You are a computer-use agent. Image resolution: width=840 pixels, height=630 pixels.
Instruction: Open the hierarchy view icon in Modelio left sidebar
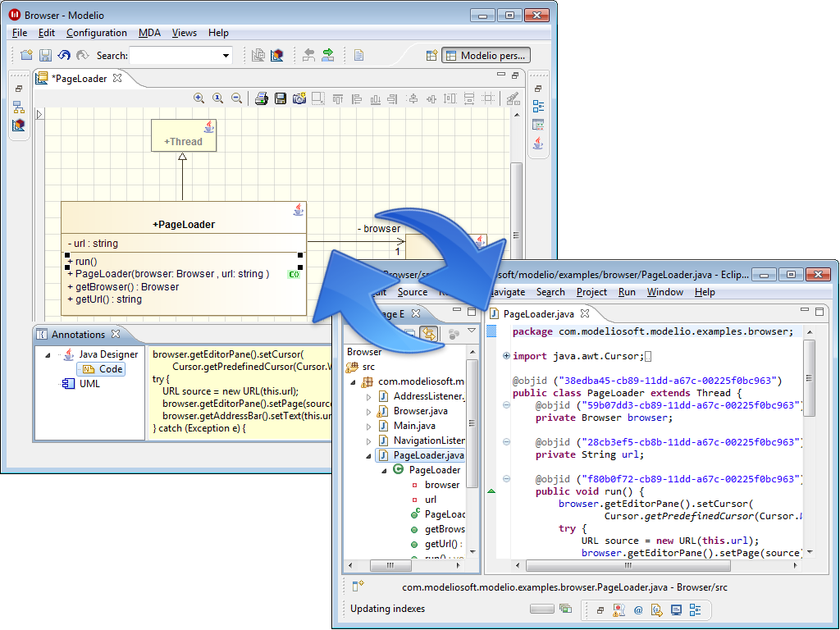tap(19, 107)
